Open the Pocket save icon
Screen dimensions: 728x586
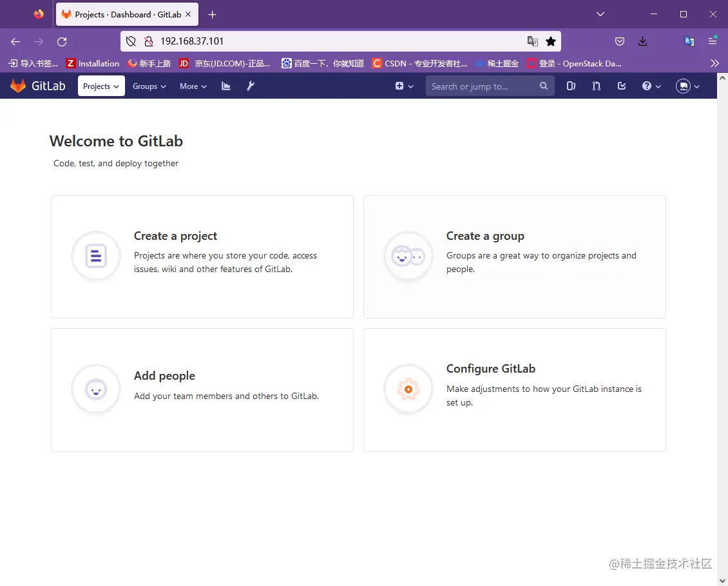619,41
